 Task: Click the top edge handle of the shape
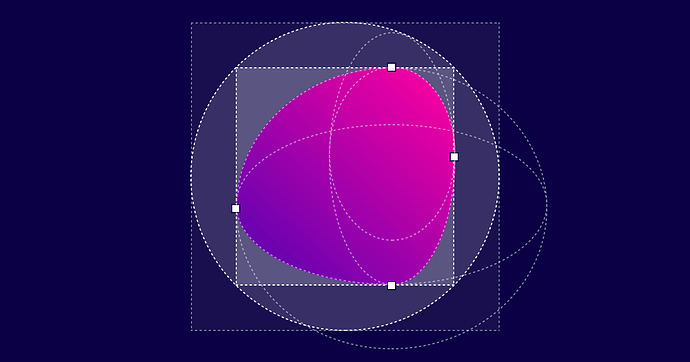pos(391,67)
